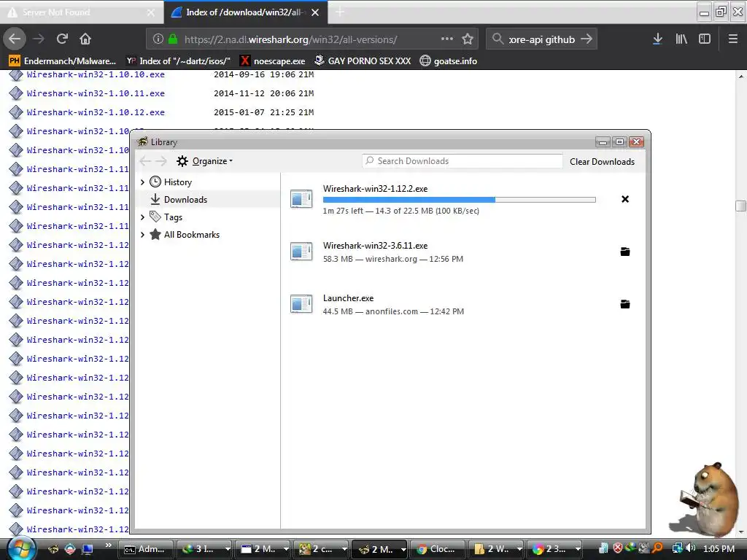Open the taskbar group dropdown for 3 I...
The height and width of the screenshot is (560, 747).
coord(228,549)
